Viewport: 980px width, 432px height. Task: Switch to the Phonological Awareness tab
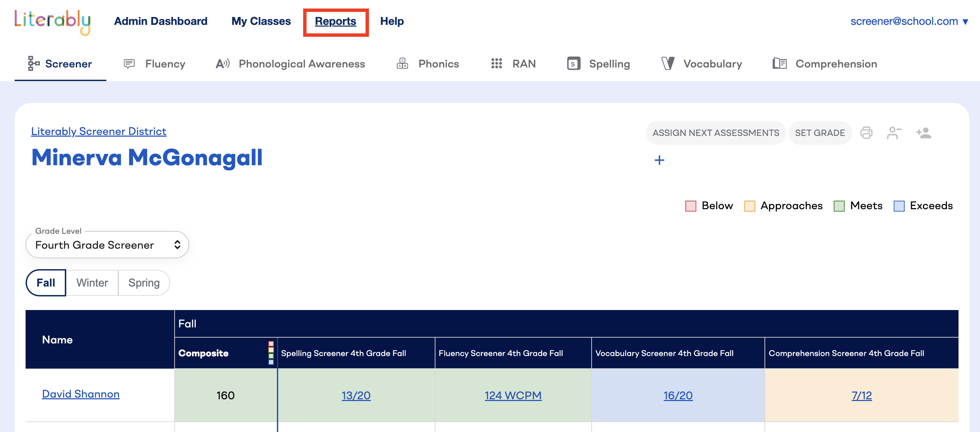click(x=290, y=64)
